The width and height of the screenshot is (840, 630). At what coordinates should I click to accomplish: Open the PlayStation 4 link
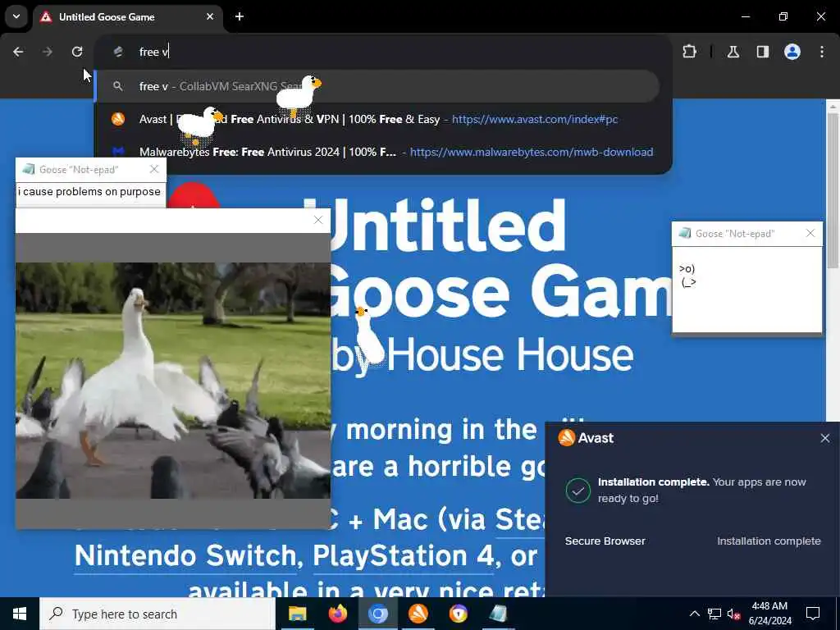point(404,556)
